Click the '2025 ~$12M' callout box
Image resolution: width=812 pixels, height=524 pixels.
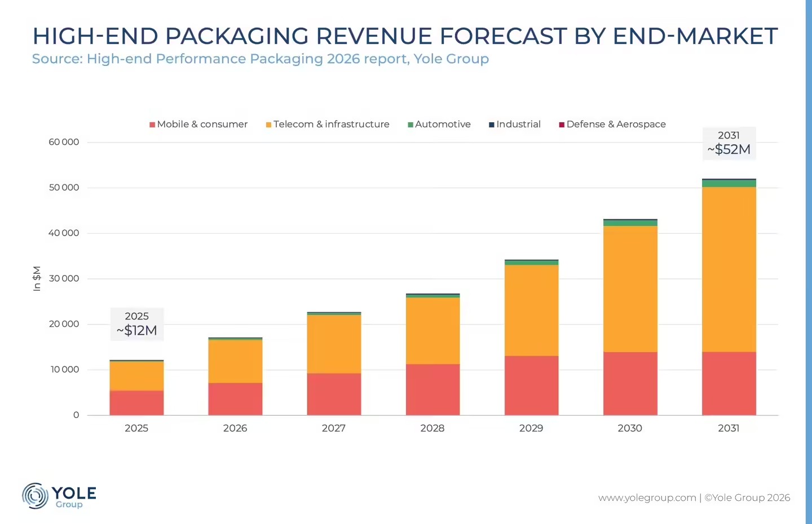click(x=137, y=324)
